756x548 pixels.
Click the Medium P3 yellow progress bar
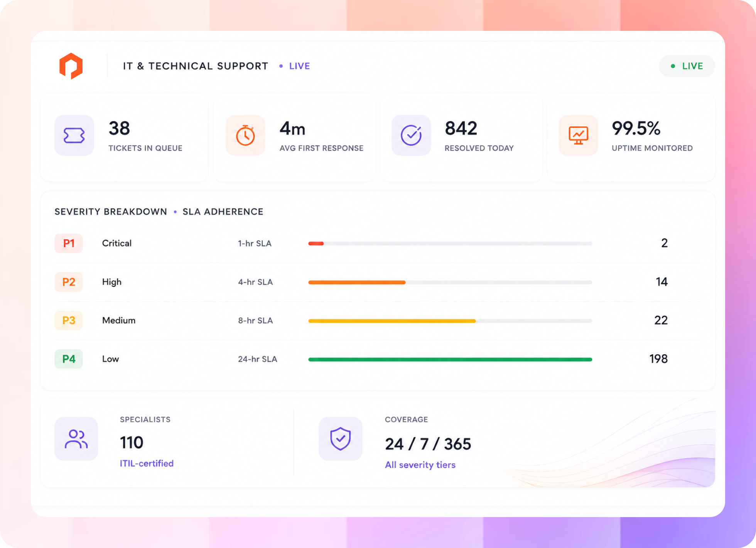[450, 321]
